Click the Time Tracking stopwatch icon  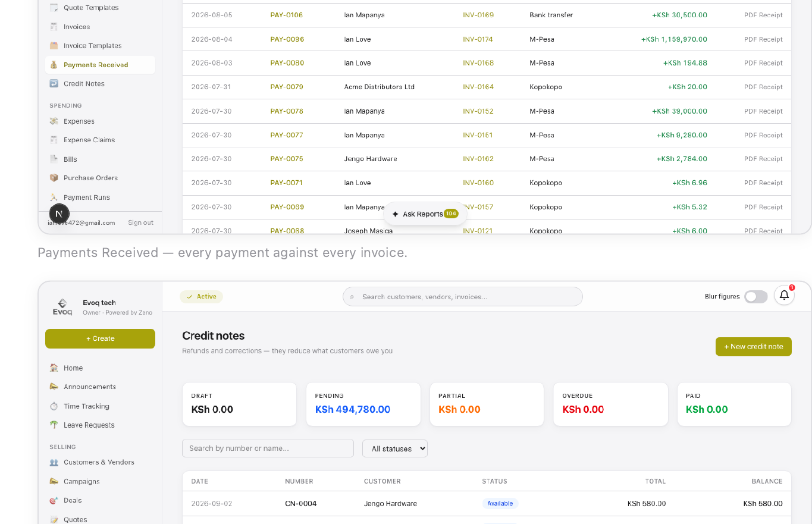(54, 406)
